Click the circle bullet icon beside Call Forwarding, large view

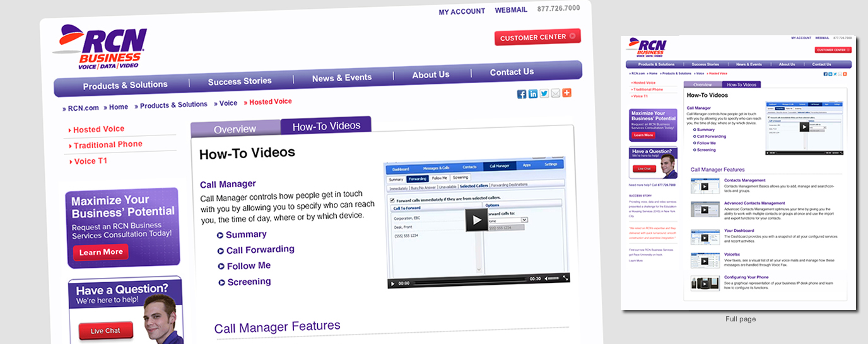pos(221,251)
